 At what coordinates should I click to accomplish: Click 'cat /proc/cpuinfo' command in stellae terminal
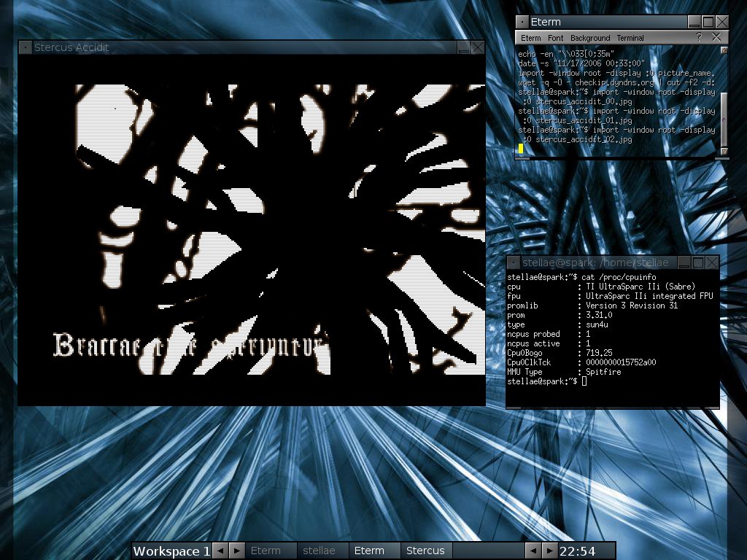(619, 277)
